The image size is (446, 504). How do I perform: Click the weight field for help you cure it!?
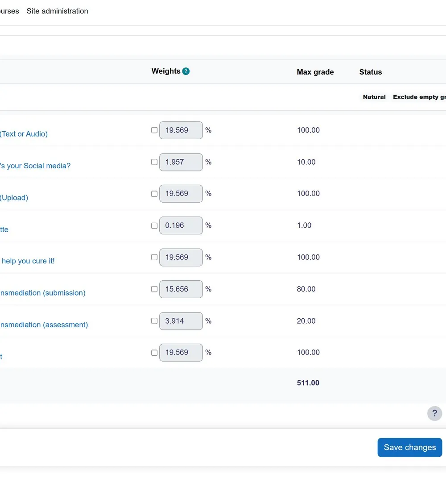pyautogui.click(x=181, y=257)
